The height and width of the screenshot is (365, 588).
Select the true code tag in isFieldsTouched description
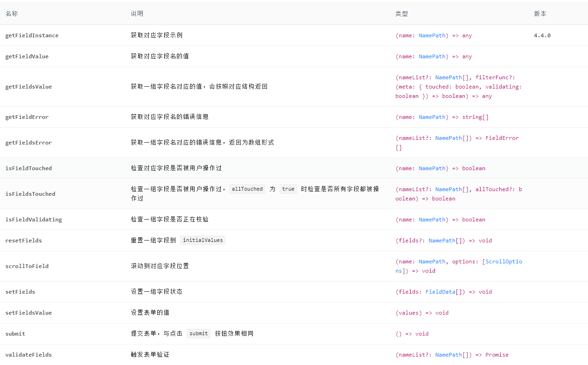click(x=288, y=189)
